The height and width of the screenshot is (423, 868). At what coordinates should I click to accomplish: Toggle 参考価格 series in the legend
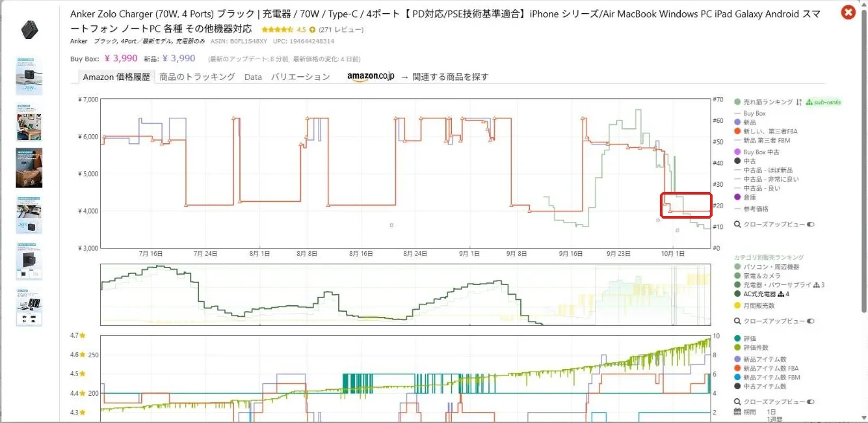coord(752,209)
